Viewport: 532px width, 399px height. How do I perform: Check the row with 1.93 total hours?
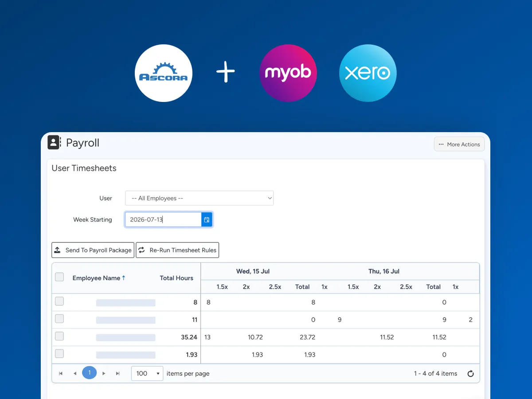pos(59,354)
